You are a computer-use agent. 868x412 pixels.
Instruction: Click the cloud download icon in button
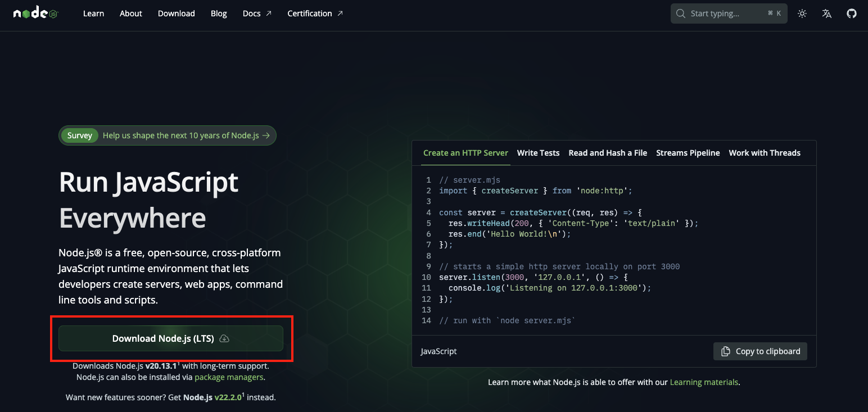[224, 338]
